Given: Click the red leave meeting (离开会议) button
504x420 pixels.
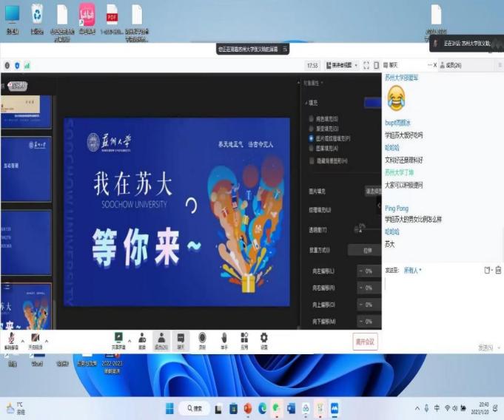Looking at the screenshot, I should click(x=365, y=342).
